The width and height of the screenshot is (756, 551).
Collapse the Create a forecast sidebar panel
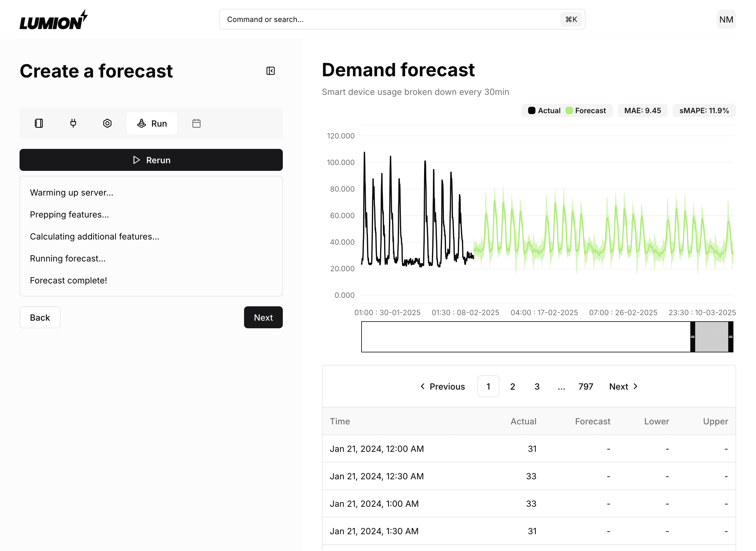270,71
